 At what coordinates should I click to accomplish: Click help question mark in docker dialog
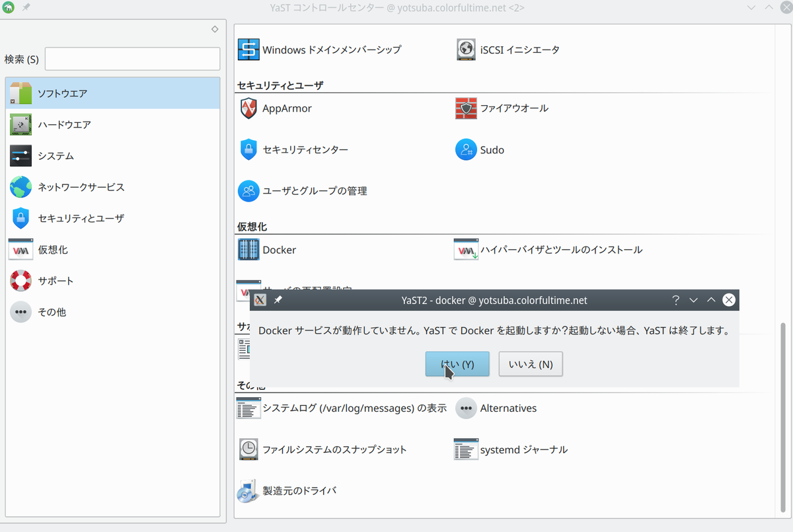tap(675, 300)
